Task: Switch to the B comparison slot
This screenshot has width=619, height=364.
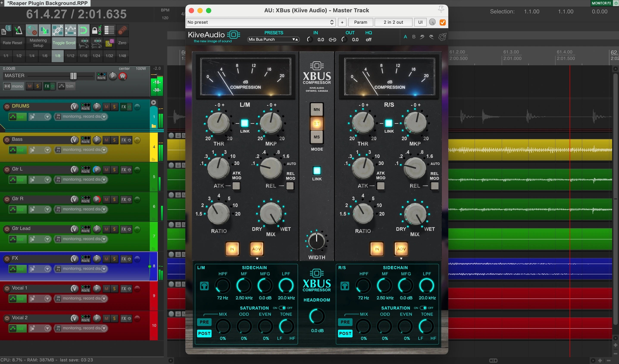Action: pyautogui.click(x=414, y=36)
